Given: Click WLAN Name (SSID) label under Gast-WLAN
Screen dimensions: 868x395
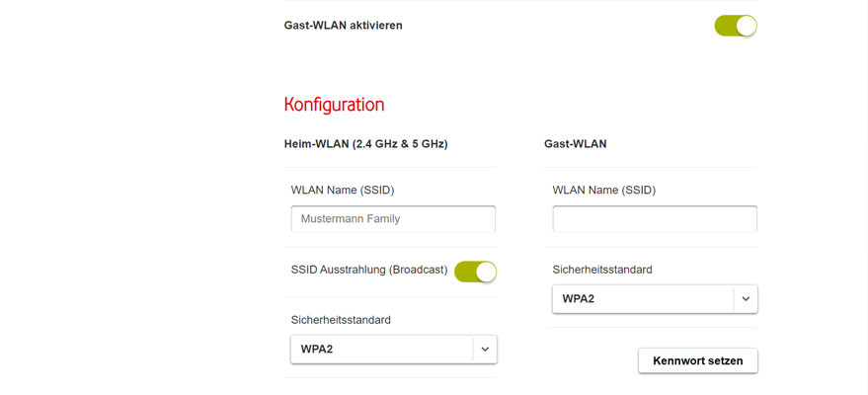Looking at the screenshot, I should point(603,190).
